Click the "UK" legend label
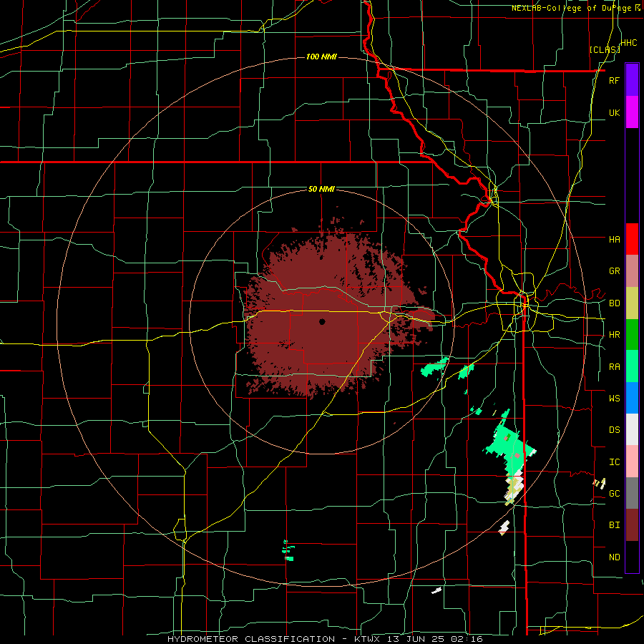The height and width of the screenshot is (644, 644). 614,112
